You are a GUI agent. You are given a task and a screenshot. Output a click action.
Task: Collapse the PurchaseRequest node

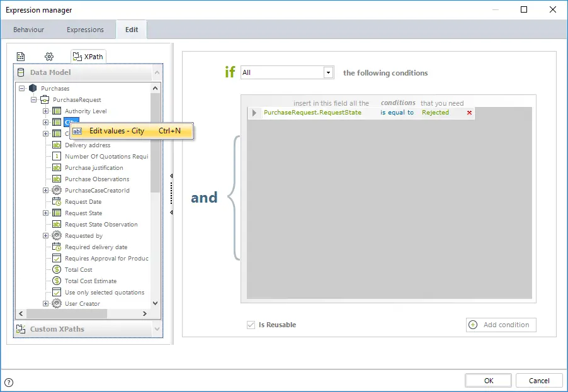pos(33,99)
